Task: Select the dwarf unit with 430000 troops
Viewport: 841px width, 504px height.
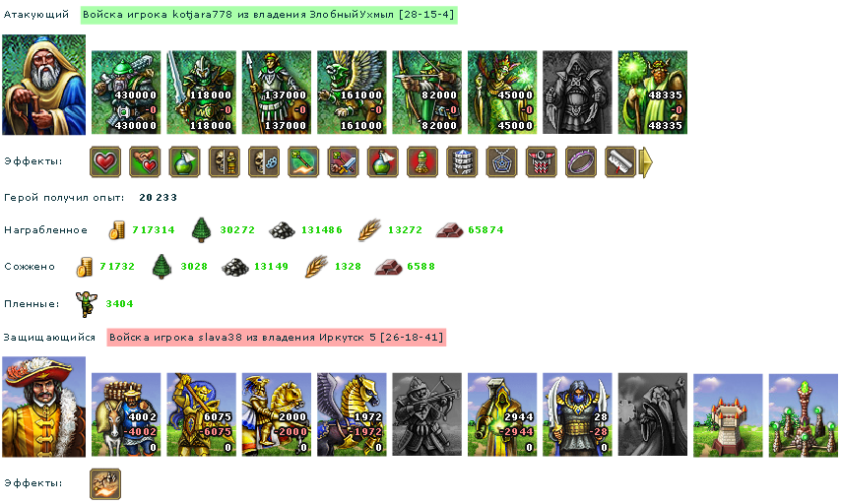Action: [x=126, y=93]
